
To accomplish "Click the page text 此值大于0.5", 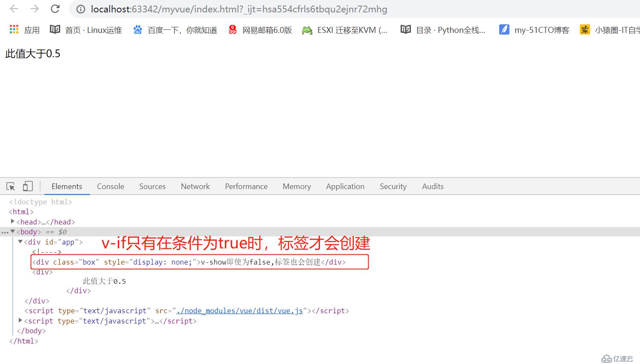I will coord(33,53).
